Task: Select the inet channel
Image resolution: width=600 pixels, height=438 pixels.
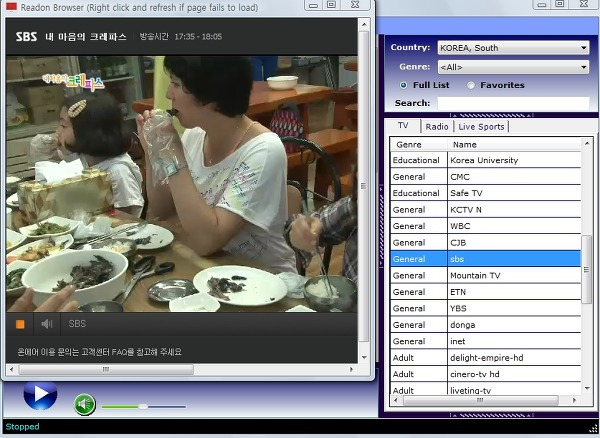Action: (485, 341)
